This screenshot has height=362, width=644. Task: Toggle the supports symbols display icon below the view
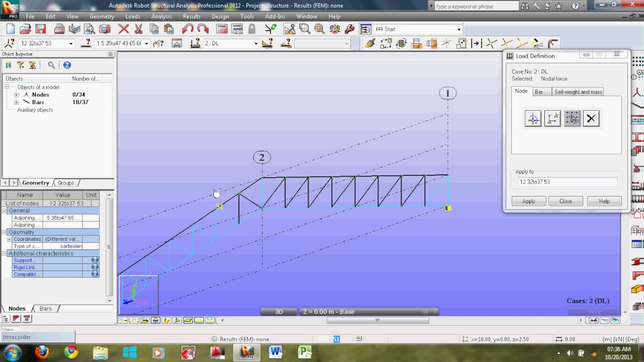coord(155,320)
